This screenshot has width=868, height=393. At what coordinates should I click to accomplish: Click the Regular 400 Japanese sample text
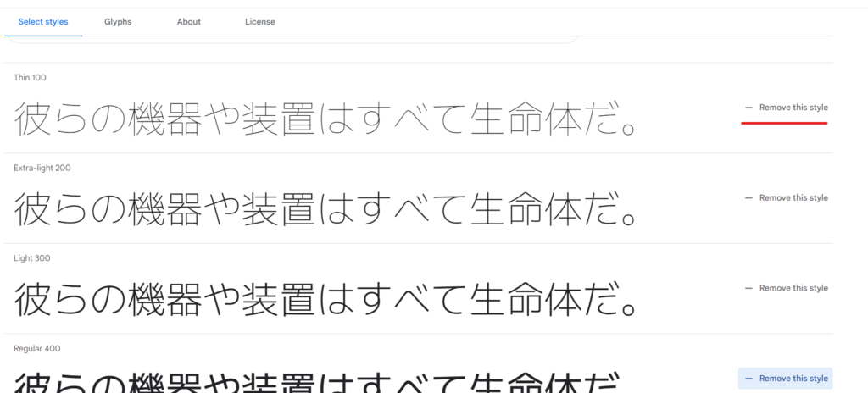315,382
